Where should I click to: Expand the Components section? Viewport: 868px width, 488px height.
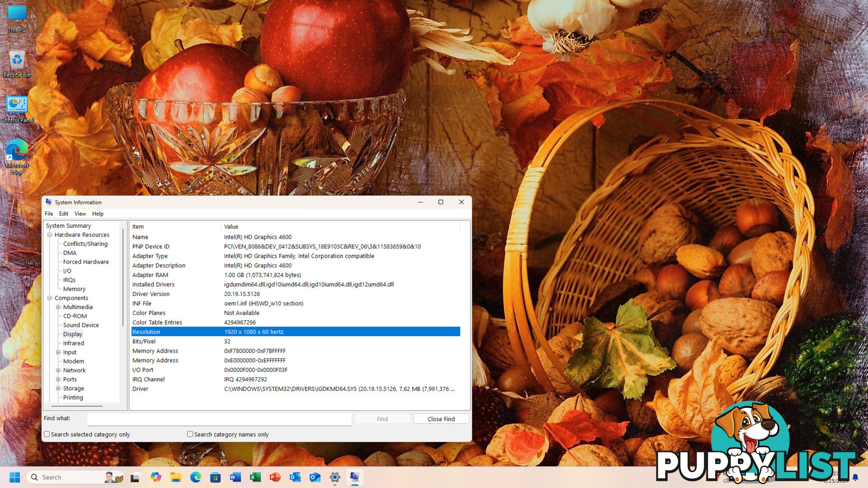(51, 298)
